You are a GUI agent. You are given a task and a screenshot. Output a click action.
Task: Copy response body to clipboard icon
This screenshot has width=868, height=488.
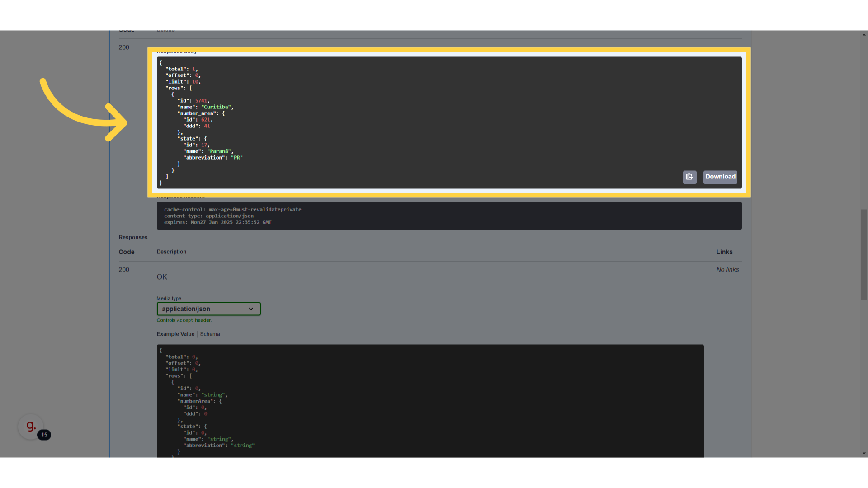point(689,177)
